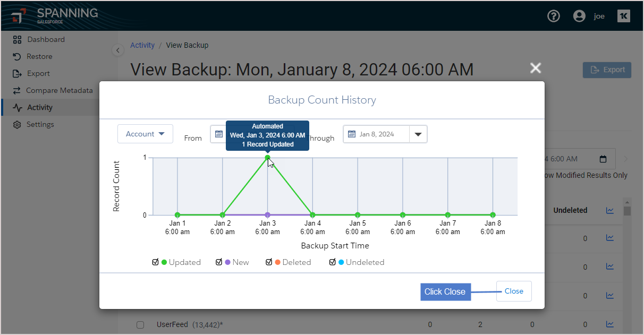Screen dimensions: 644x335
Task: Open the help question mark icon
Action: tap(554, 16)
